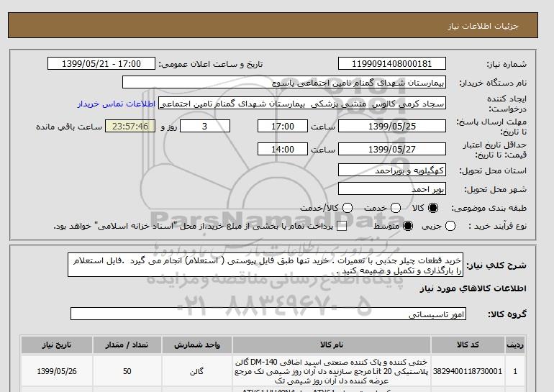554x392 pixels.
Task: Click the countdown timer 23:57:46
Action: pos(130,126)
